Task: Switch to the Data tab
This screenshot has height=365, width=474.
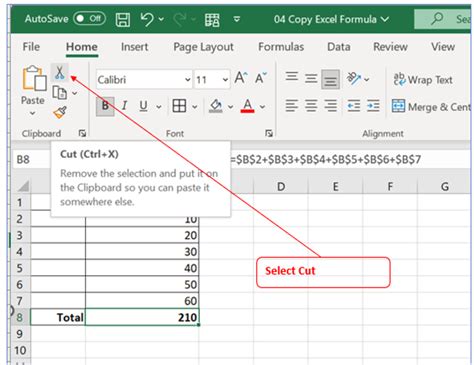Action: pos(339,47)
